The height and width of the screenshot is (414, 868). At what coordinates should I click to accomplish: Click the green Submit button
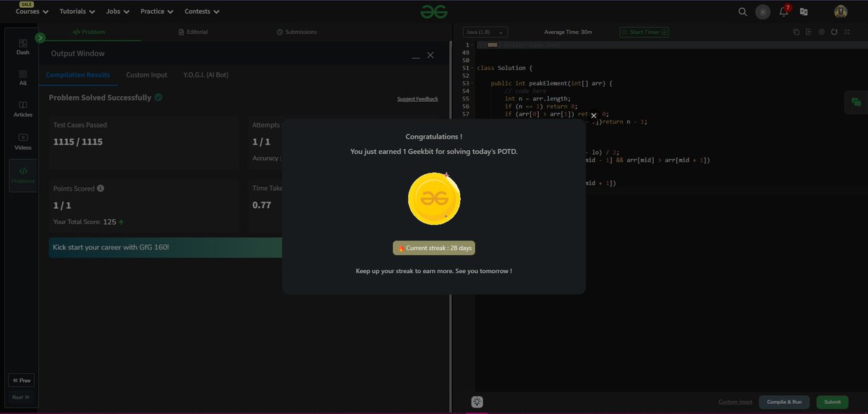pyautogui.click(x=833, y=402)
